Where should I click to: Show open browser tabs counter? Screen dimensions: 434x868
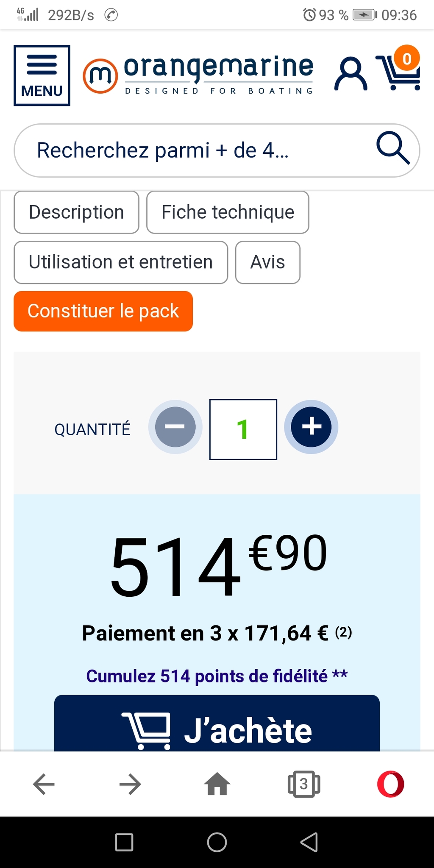303,784
